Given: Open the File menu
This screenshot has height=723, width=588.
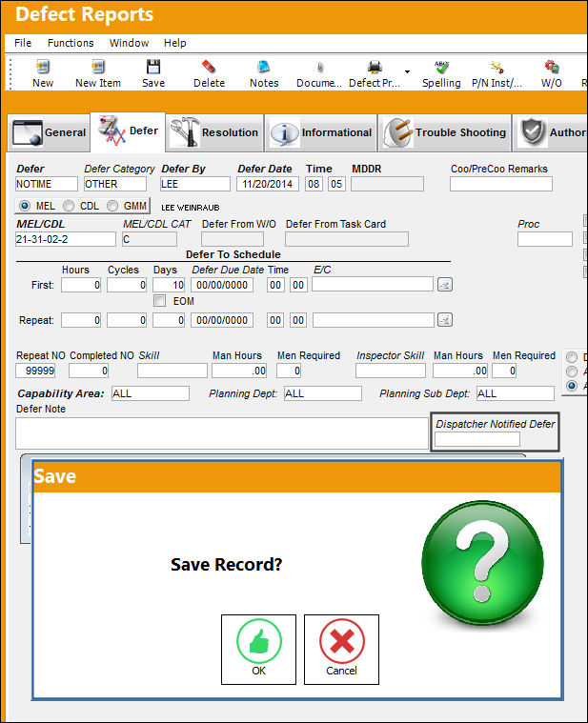Looking at the screenshot, I should tap(23, 43).
